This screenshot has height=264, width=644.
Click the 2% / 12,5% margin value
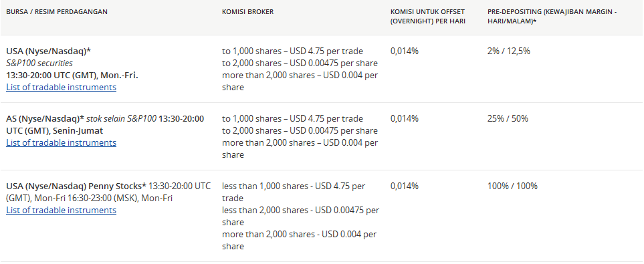point(509,51)
